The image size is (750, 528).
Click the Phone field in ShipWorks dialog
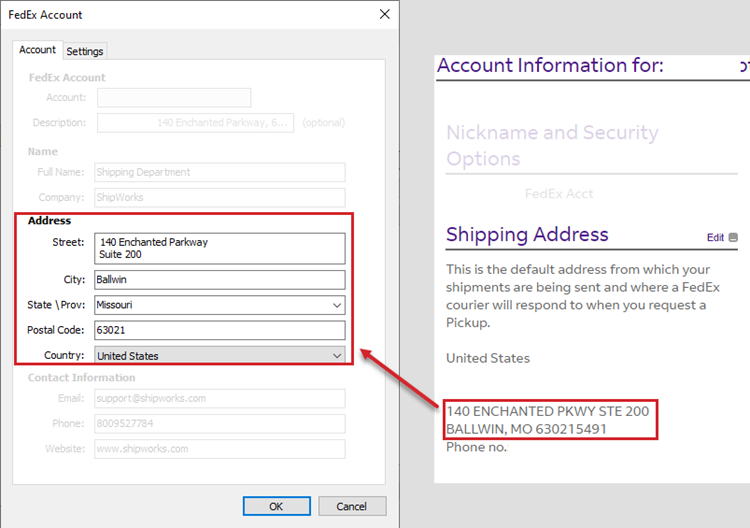click(x=220, y=424)
